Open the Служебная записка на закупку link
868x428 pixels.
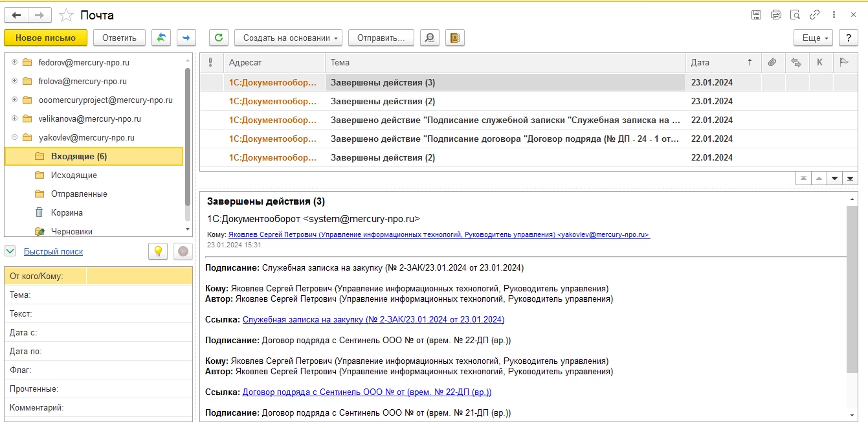(x=373, y=319)
